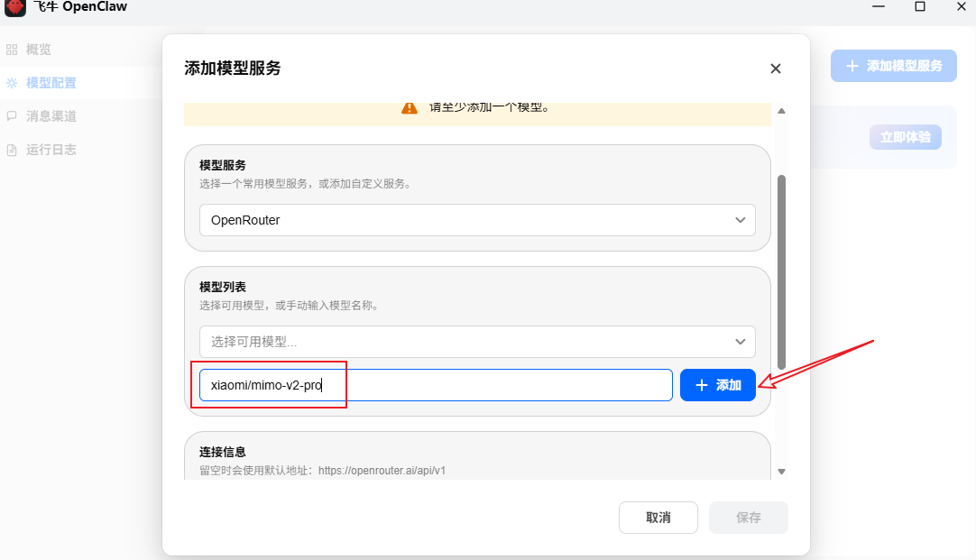Click the 消息渠道 chat bubble icon

(12, 115)
